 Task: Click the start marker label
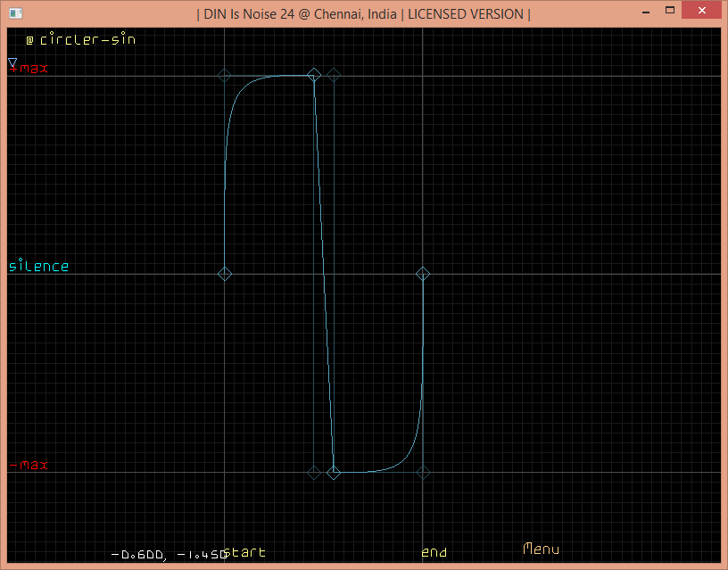click(246, 553)
